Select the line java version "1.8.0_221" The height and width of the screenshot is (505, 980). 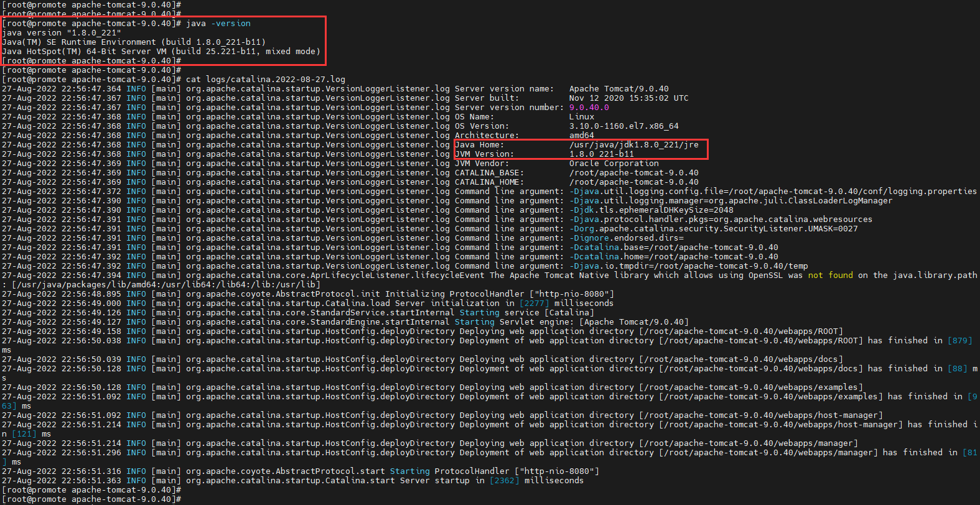pyautogui.click(x=62, y=33)
